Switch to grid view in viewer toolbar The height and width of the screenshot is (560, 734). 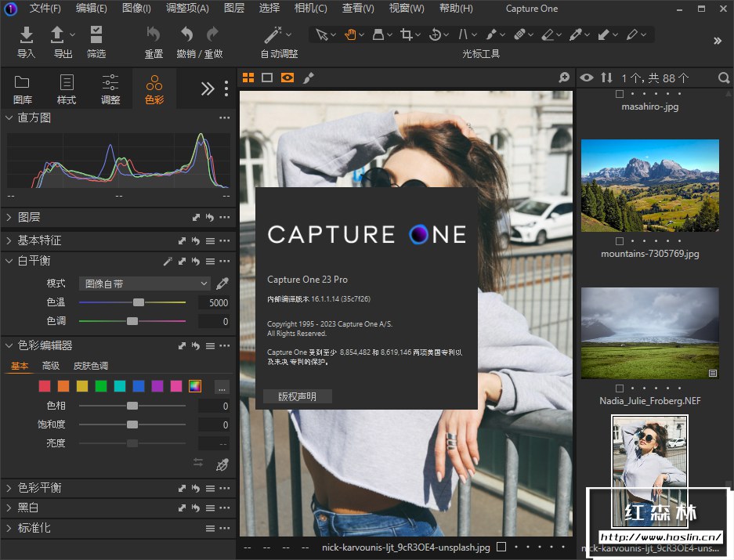pyautogui.click(x=248, y=78)
